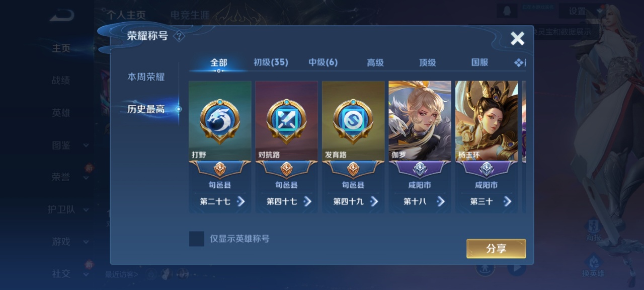Viewport: 644px width, 290px height.
Task: Close the 荣耀称号 dialog
Action: pos(517,38)
